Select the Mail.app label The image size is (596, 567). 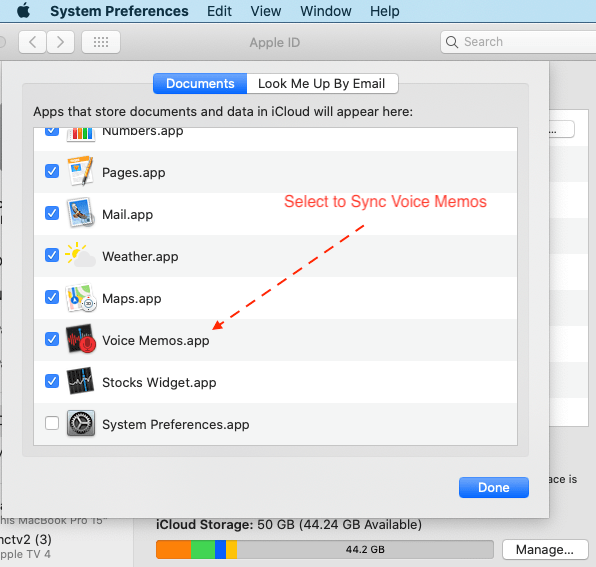128,214
